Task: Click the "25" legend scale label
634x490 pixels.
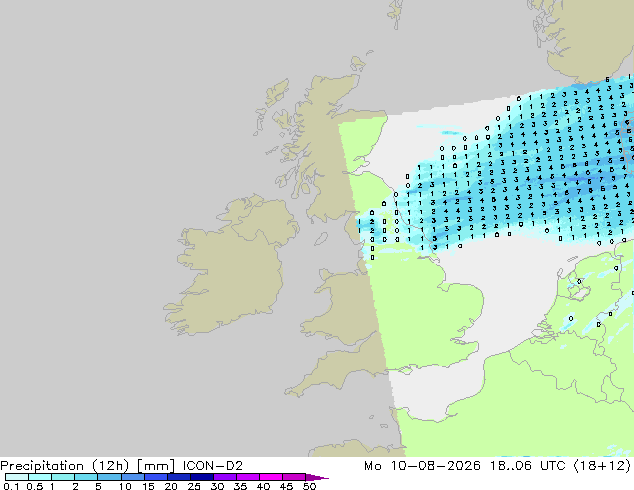Action: coord(194,486)
